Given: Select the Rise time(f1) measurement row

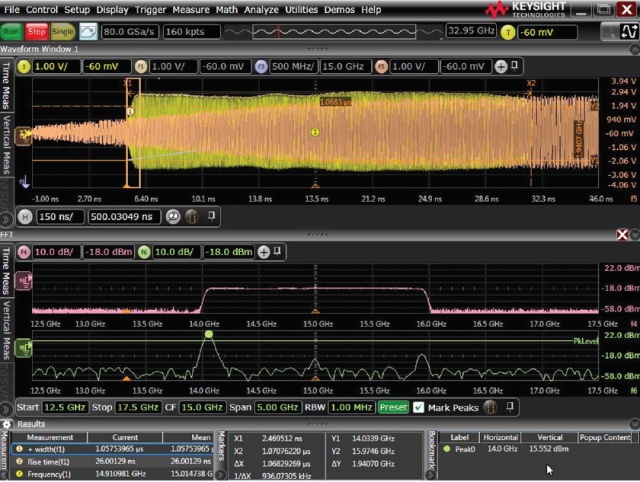Looking at the screenshot, I should [112, 462].
